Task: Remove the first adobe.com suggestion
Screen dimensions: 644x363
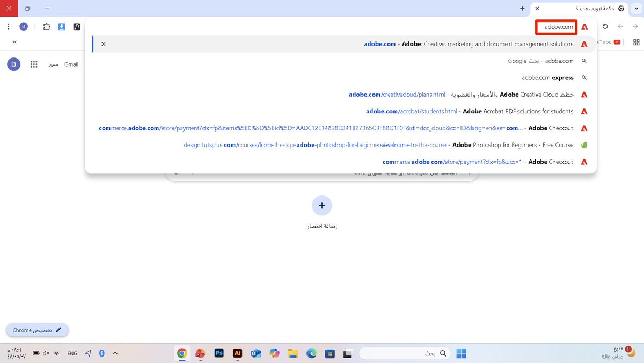Action: point(104,44)
